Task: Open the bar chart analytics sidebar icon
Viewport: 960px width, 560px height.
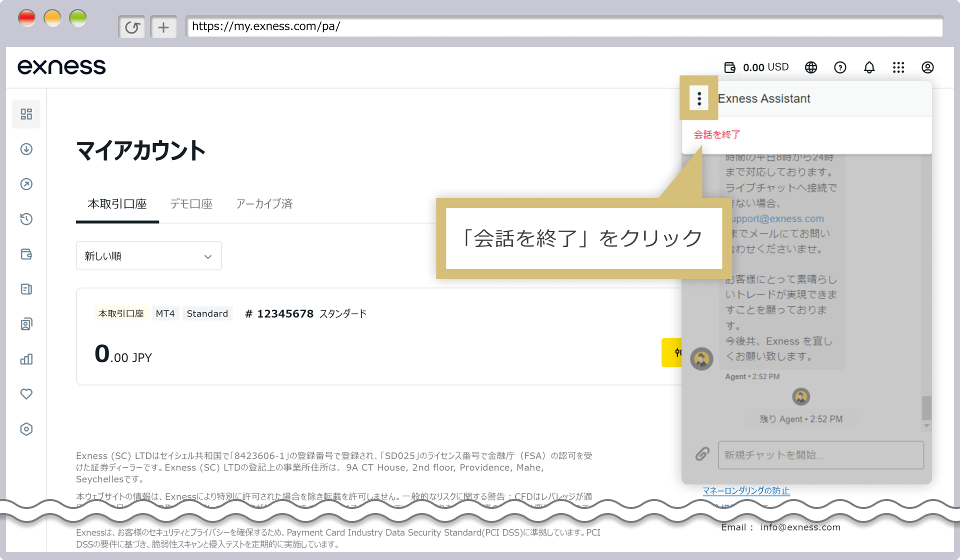Action: coord(26,359)
